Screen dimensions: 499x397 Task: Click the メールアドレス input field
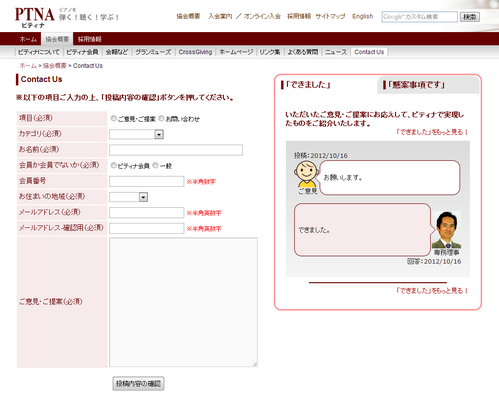[147, 212]
